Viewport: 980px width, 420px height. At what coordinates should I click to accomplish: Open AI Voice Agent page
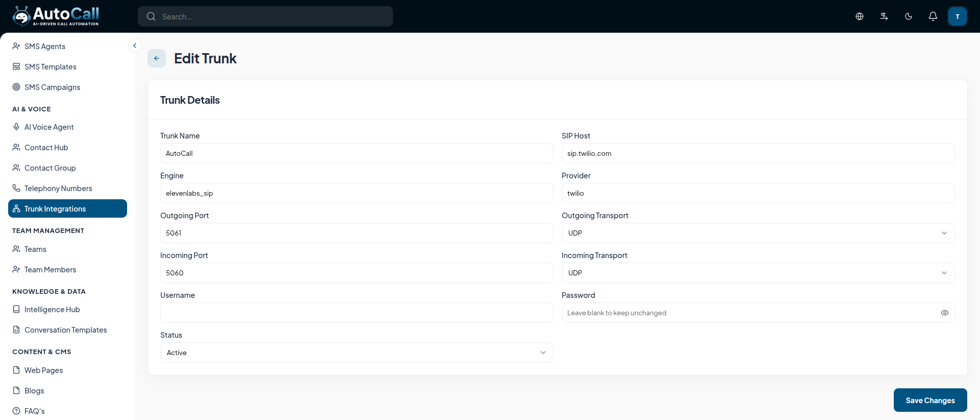click(x=67, y=127)
